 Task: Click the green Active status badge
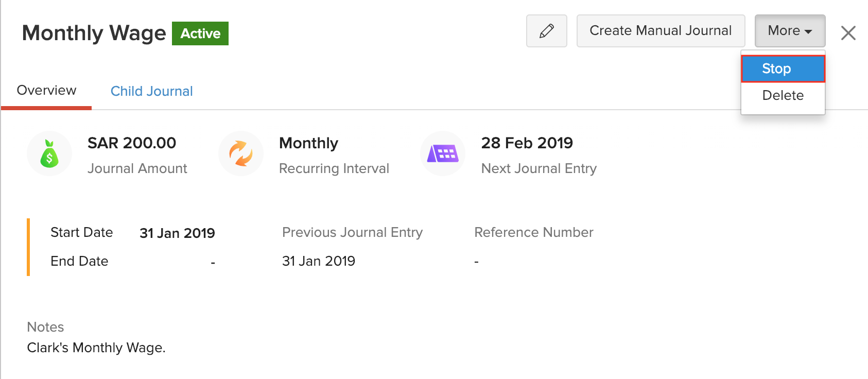click(200, 33)
